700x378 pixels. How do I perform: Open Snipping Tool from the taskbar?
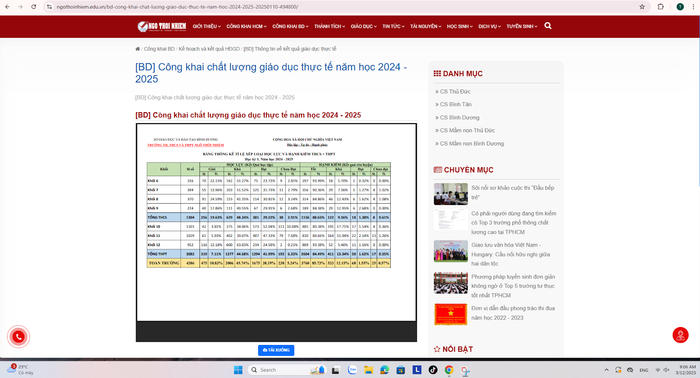coord(465,370)
